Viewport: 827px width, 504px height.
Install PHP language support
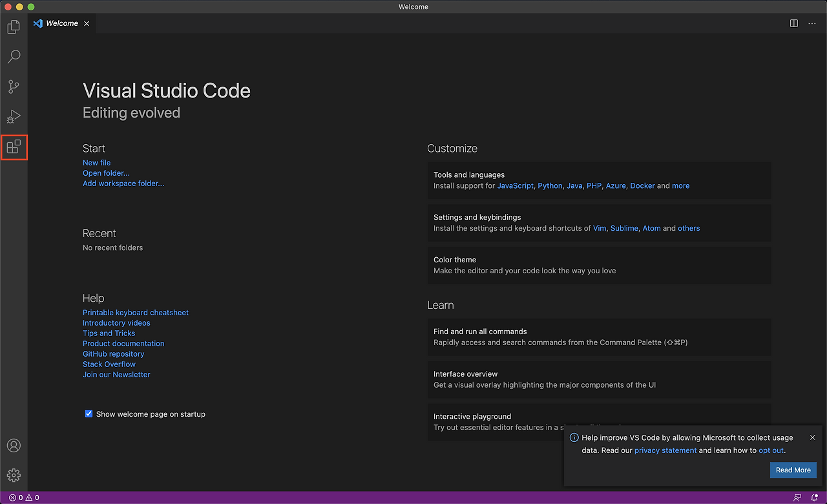coord(594,185)
